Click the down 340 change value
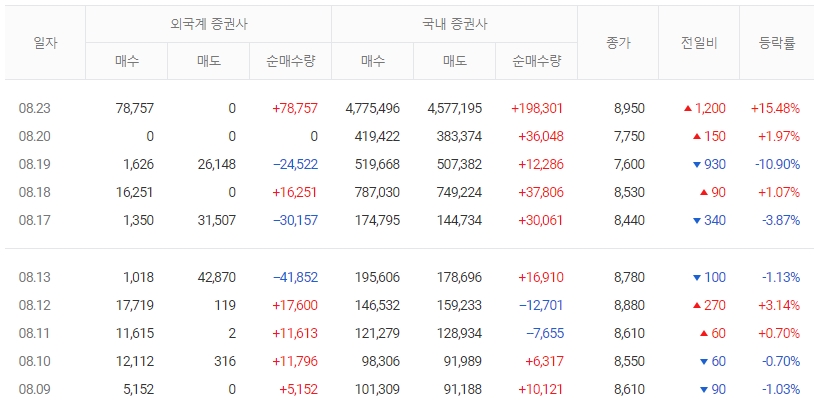 (709, 220)
